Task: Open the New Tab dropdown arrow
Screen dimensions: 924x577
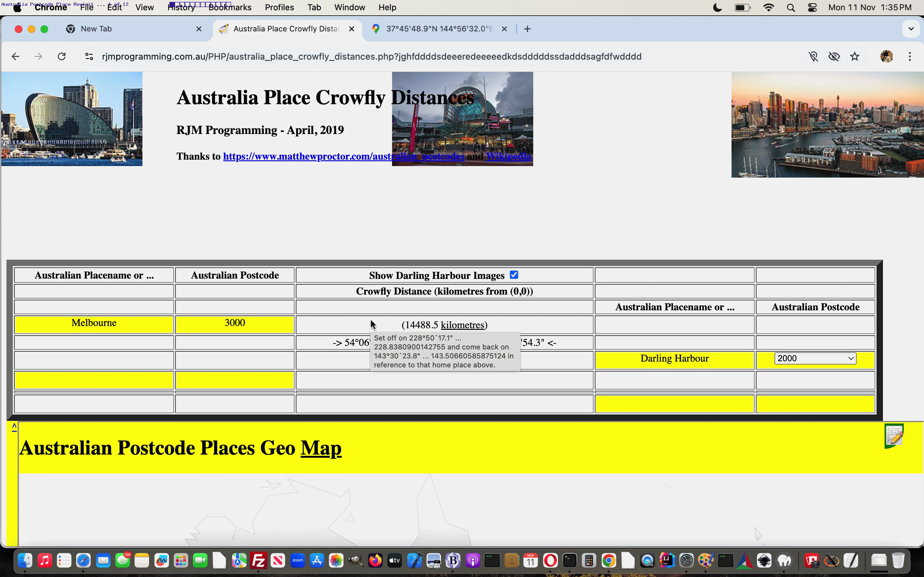Action: [x=911, y=29]
